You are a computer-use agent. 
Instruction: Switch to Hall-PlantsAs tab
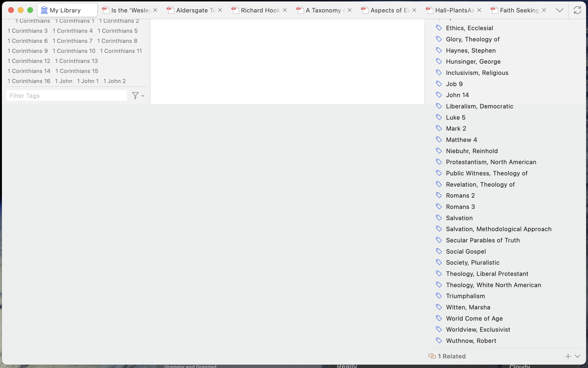click(455, 10)
